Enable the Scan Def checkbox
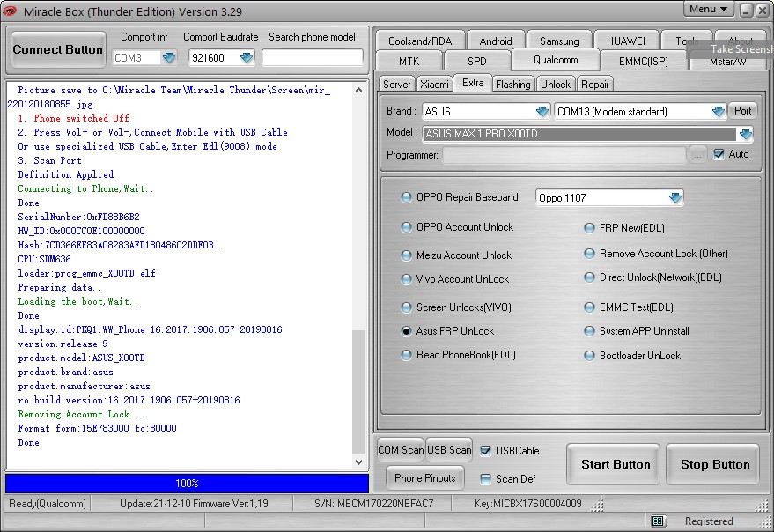Image resolution: width=774 pixels, height=532 pixels. click(x=485, y=478)
